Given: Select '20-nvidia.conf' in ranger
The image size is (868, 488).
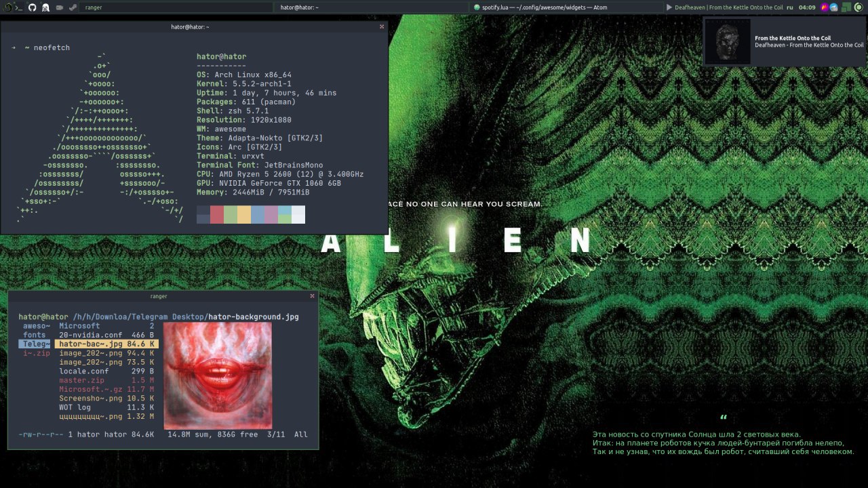Looking at the screenshot, I should click(x=106, y=335).
